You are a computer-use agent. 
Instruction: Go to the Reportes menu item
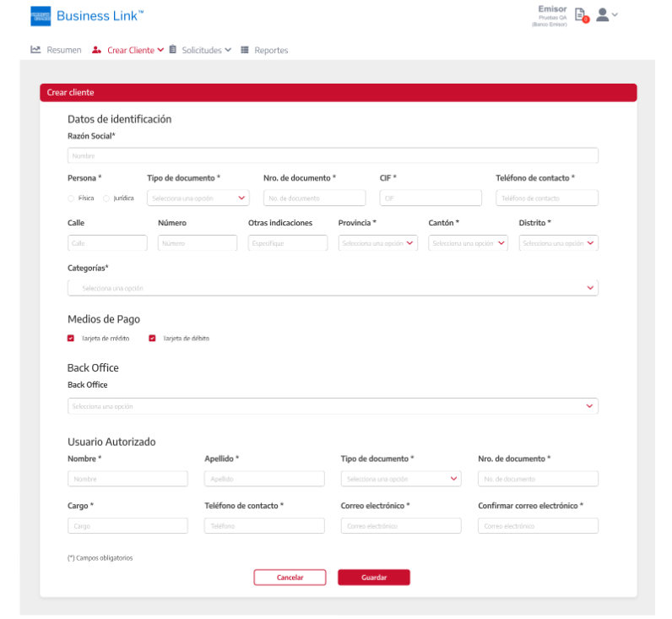click(270, 50)
